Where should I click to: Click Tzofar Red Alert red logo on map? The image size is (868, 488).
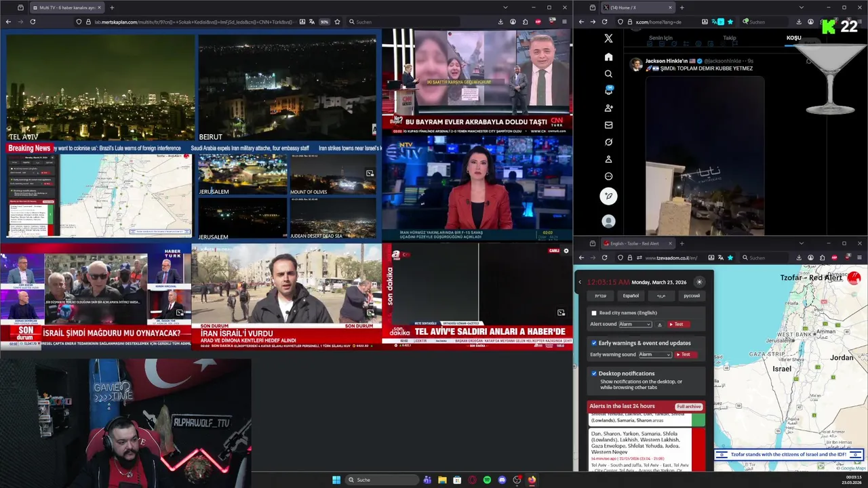854,278
